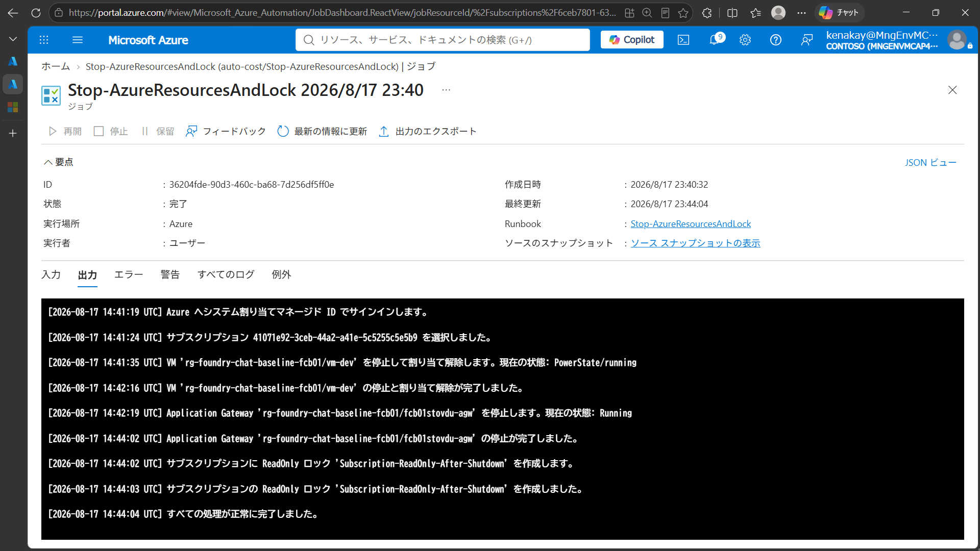Open the account avatar in Azure header

[957, 40]
